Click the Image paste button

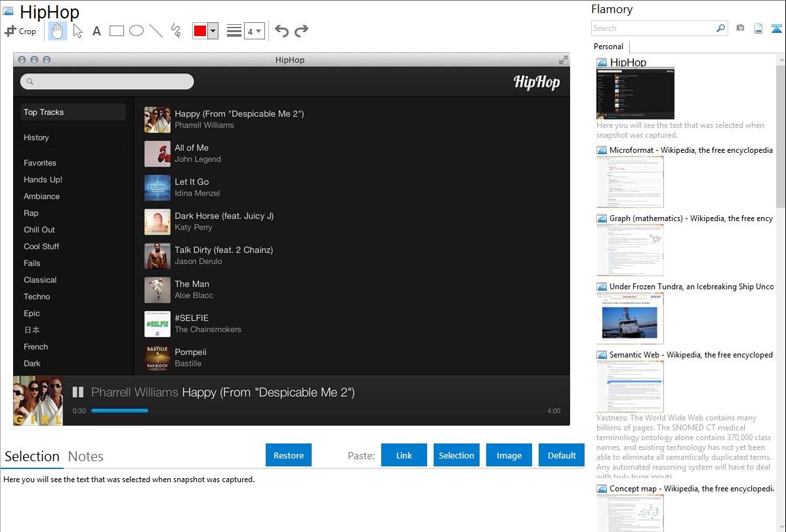pos(509,455)
